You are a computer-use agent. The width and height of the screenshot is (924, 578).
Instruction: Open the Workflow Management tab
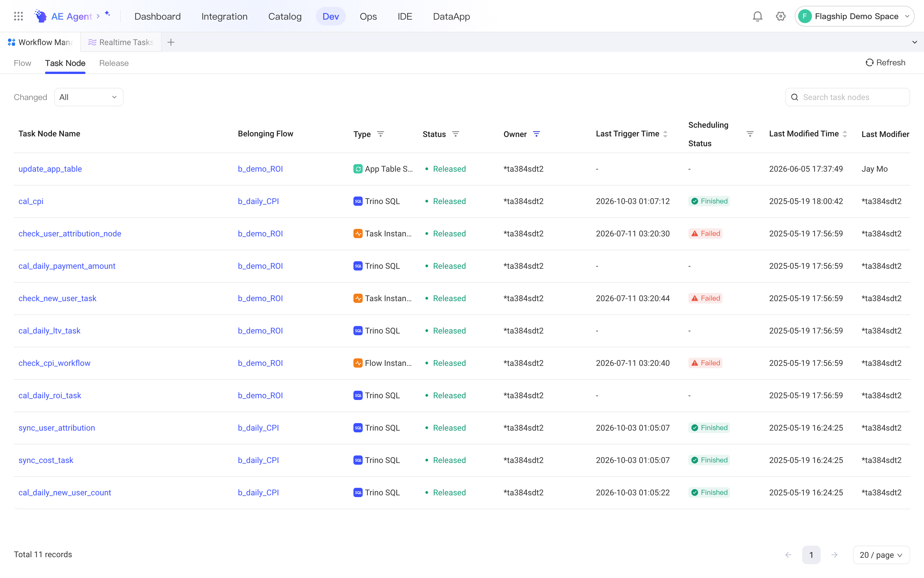(x=40, y=42)
